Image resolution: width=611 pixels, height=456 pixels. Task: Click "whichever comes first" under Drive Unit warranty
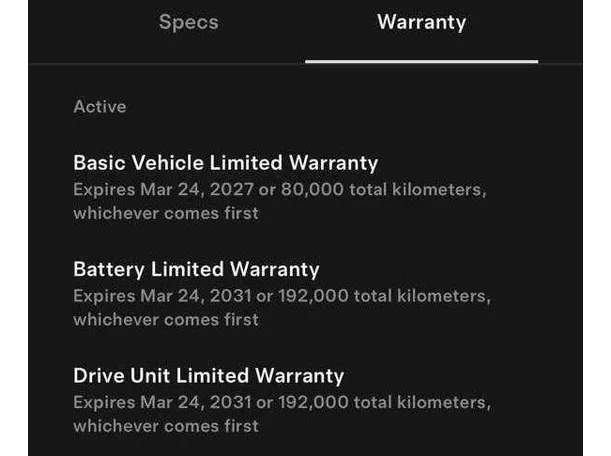click(x=165, y=427)
